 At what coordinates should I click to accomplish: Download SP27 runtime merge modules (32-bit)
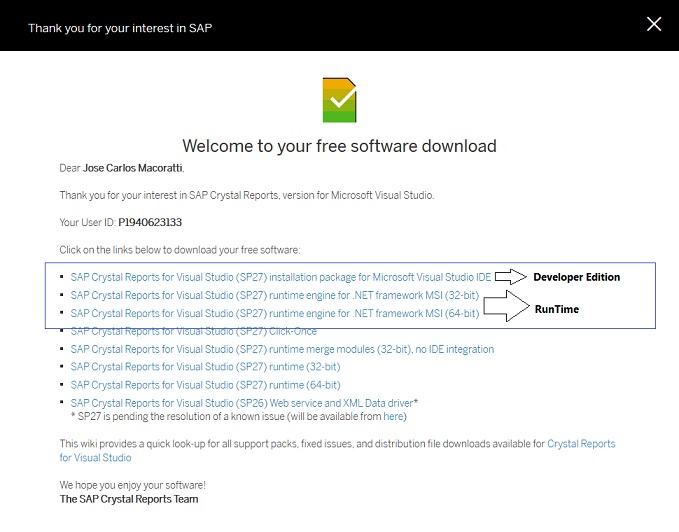[282, 349]
